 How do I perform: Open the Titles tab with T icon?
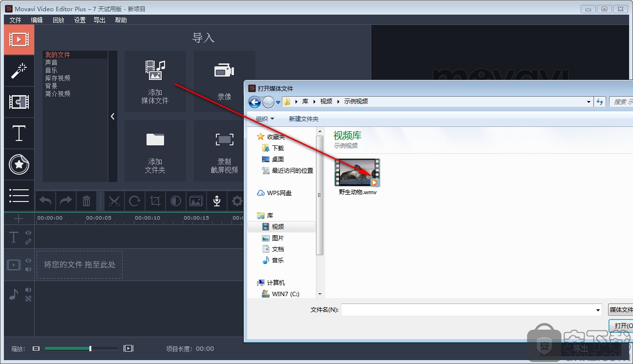pos(19,133)
